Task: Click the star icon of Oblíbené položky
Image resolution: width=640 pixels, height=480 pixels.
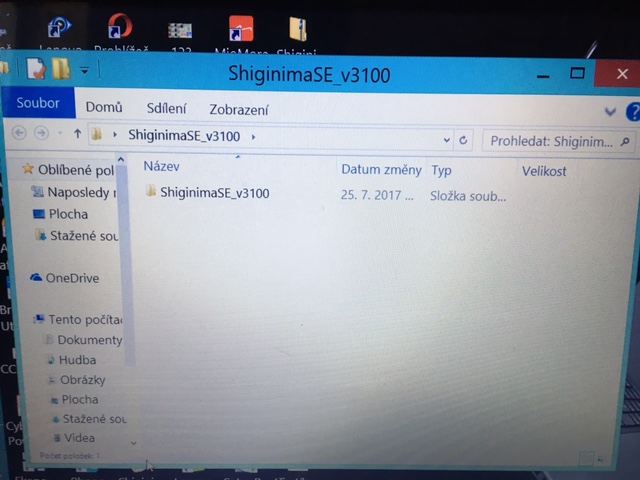Action: [x=28, y=168]
